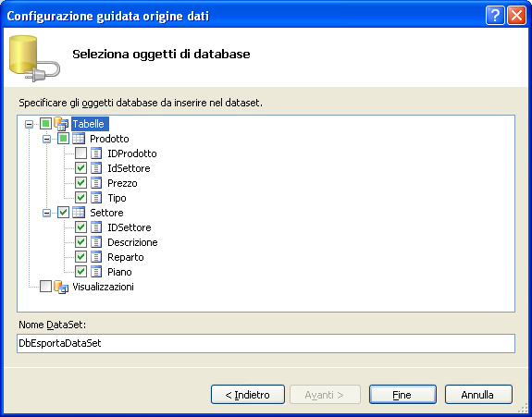Click the Nome DataSet text field

click(266, 343)
